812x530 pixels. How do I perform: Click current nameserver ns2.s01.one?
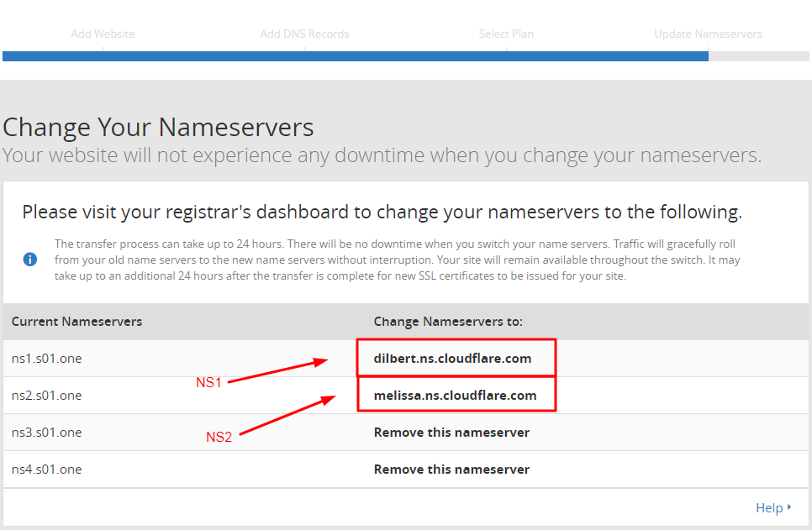46,396
